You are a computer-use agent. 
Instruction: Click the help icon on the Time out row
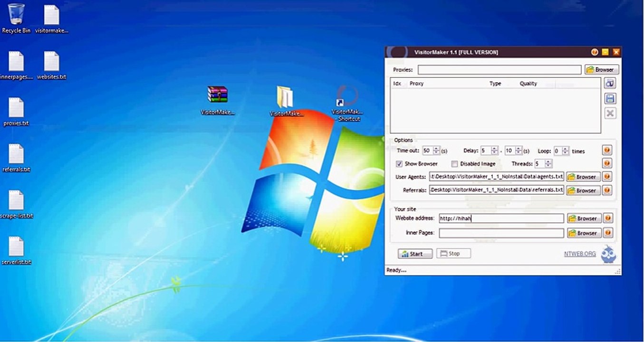[607, 151]
